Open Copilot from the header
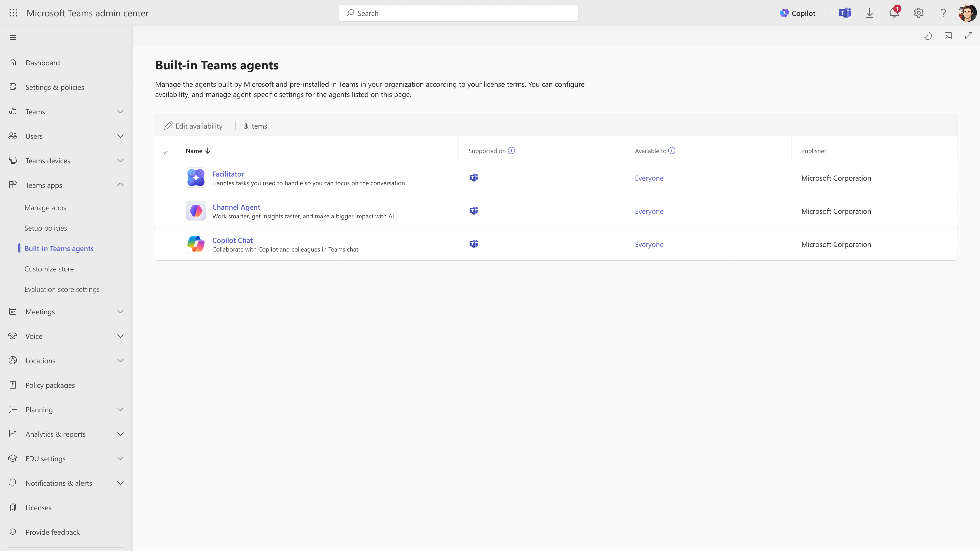Viewport: 980px width, 551px height. tap(797, 13)
